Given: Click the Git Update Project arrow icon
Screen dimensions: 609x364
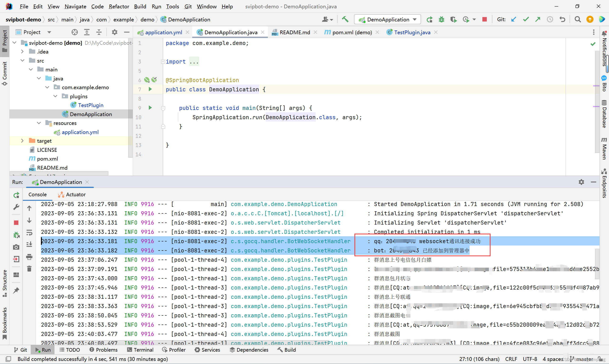Looking at the screenshot, I should click(514, 19).
